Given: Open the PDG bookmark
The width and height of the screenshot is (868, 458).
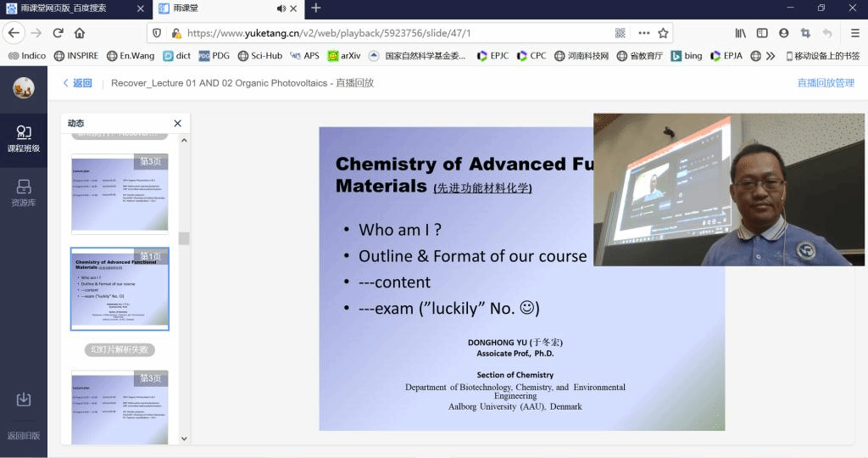Looking at the screenshot, I should tap(214, 56).
